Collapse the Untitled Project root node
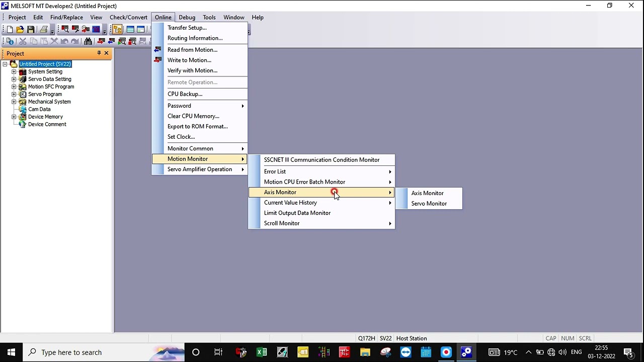 pyautogui.click(x=5, y=64)
